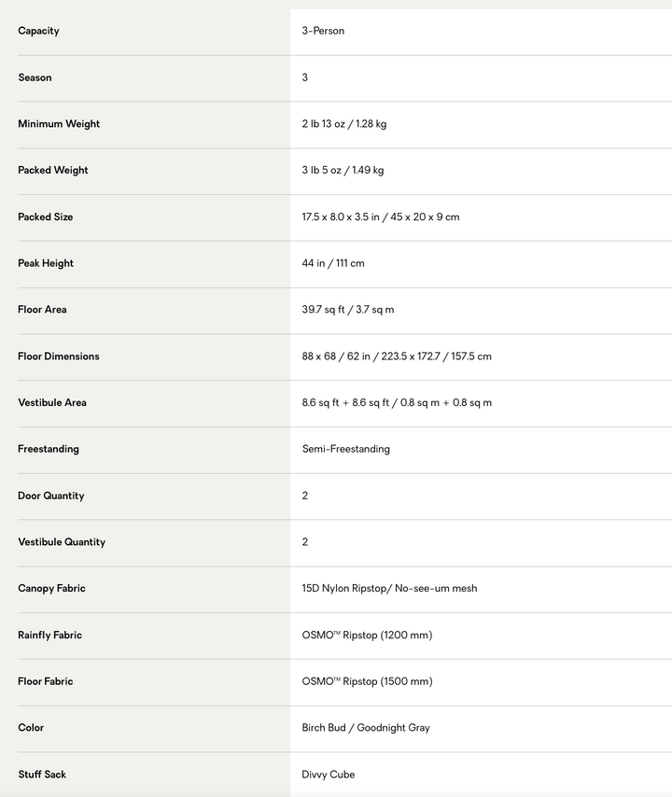Click the Floor Area label

42,310
